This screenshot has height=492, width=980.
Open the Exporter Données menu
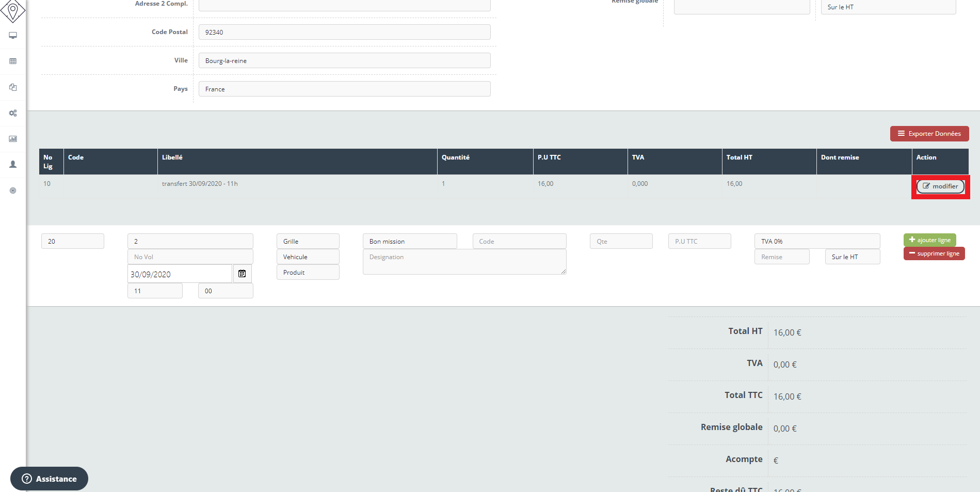point(929,134)
